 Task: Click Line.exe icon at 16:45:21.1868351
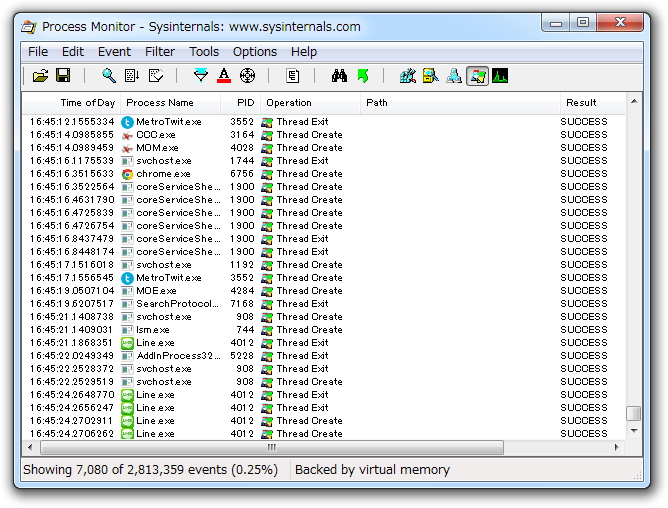127,343
